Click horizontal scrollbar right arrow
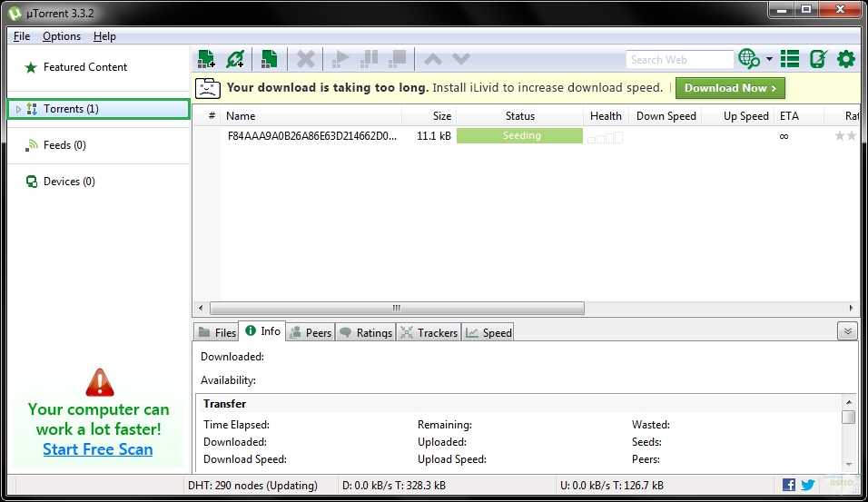Screen dimensions: 868x502 coord(851,308)
